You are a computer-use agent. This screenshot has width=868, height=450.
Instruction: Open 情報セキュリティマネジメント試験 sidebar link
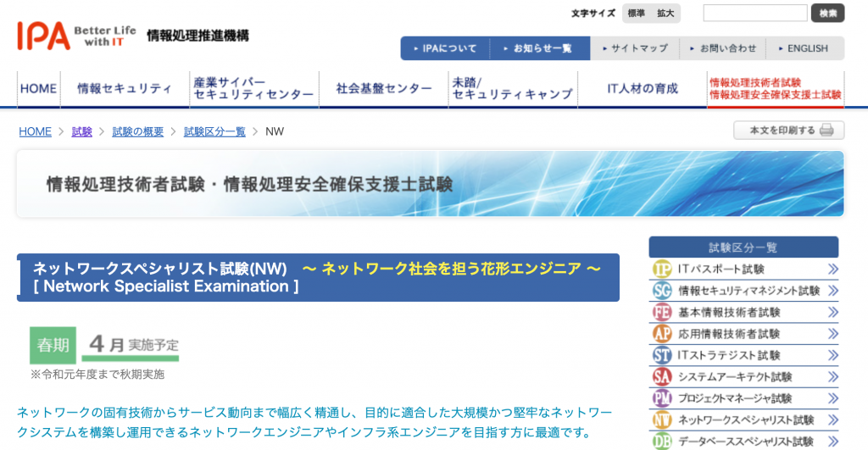click(x=743, y=291)
